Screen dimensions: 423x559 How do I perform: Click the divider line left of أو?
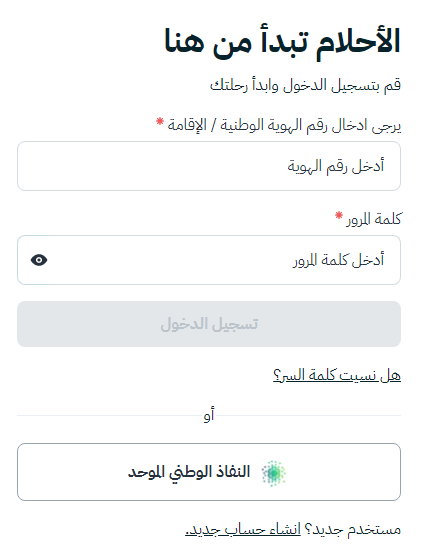coord(109,415)
